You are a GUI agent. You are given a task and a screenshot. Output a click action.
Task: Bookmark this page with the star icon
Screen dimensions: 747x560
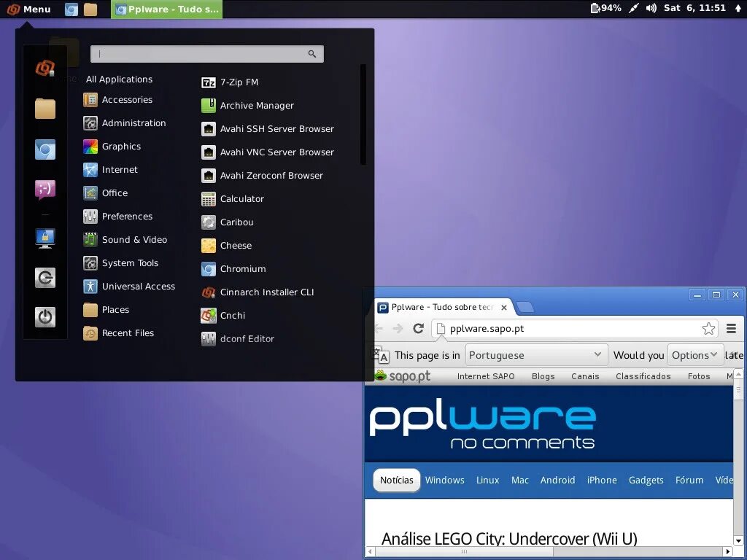coord(708,329)
